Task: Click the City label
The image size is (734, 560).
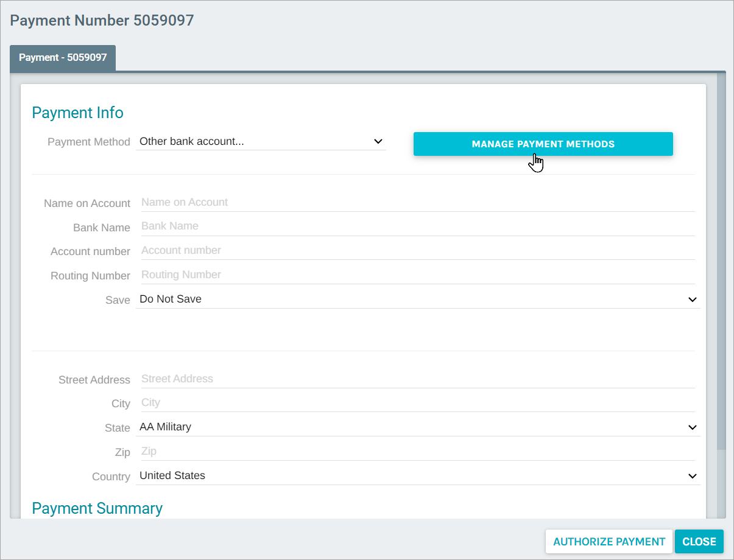Action: (x=121, y=404)
